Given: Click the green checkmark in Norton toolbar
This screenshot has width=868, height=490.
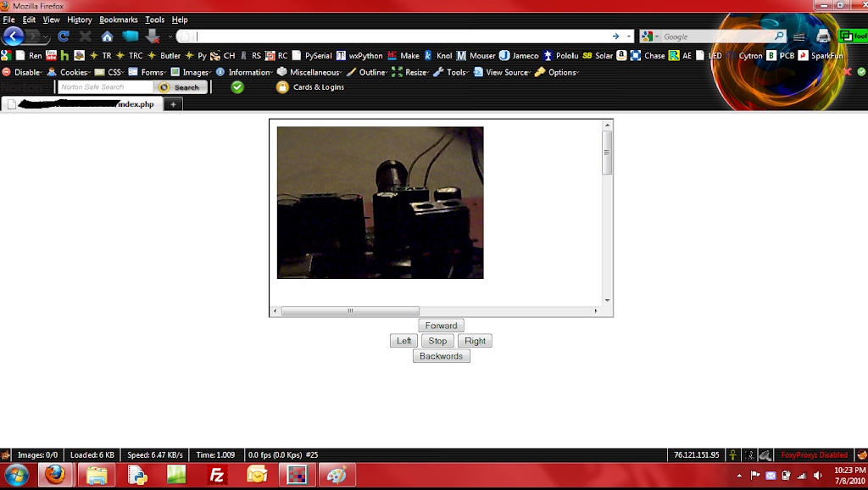Looking at the screenshot, I should [x=237, y=87].
